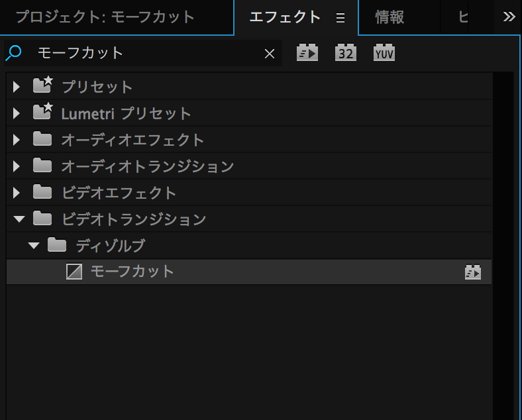This screenshot has width=522, height=420.
Task: Toggle the Accelerated Effects filter icon
Action: [x=307, y=53]
